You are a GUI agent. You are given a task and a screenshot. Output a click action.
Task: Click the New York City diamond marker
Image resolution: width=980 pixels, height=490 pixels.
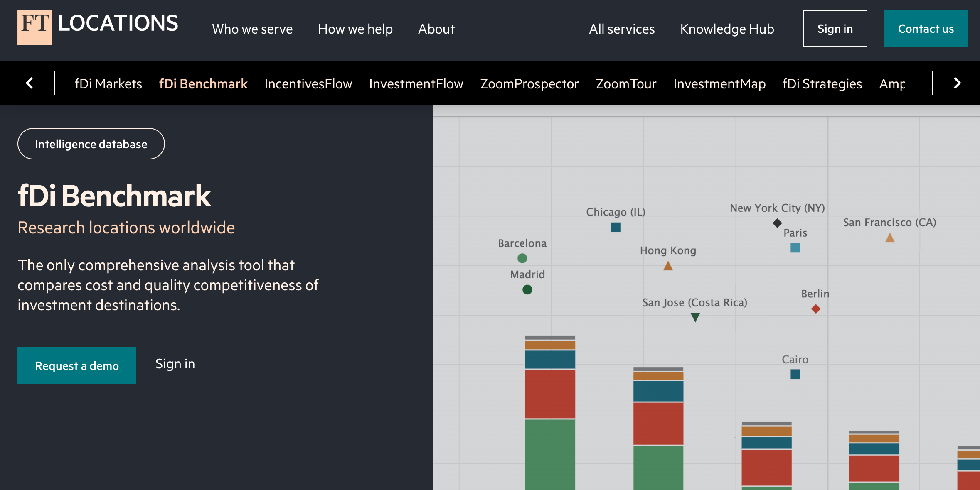(777, 223)
